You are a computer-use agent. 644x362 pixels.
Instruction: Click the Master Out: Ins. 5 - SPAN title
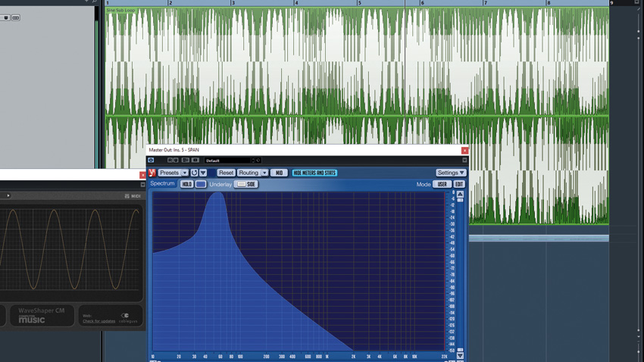174,150
